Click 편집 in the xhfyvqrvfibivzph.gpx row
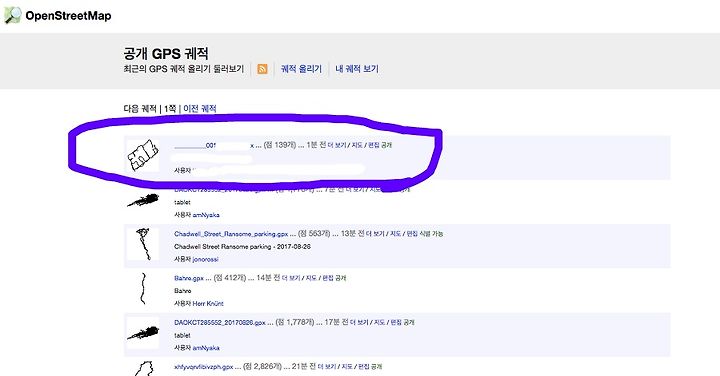The image size is (720, 376). pos(363,367)
